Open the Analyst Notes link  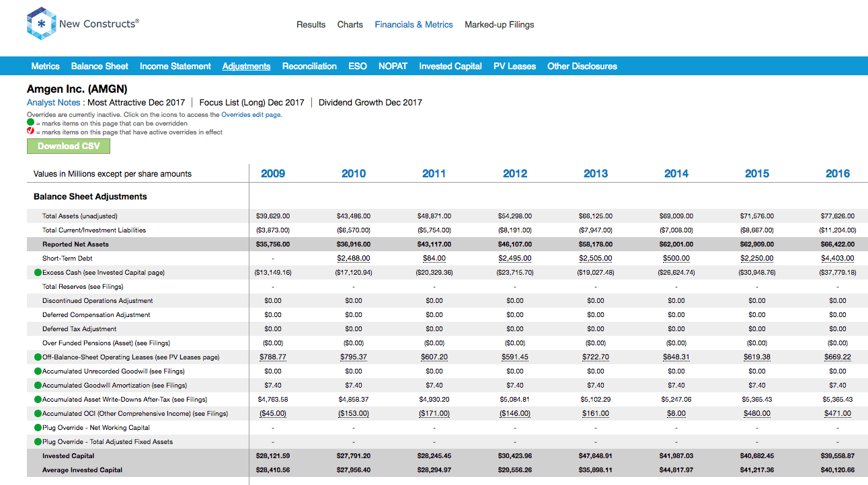click(54, 103)
